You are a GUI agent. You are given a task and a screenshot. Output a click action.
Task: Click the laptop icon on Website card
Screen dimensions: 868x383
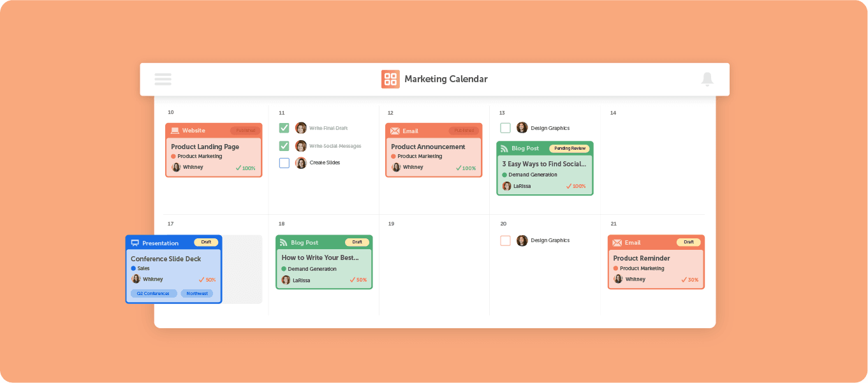point(175,131)
